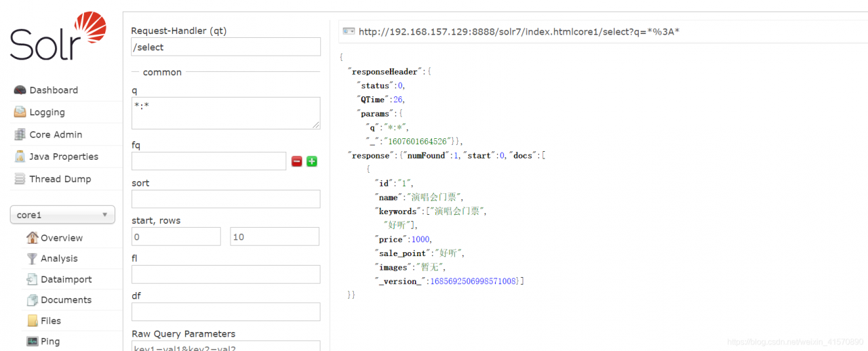This screenshot has height=351, width=868.
Task: Click the "keywords" line in result
Action: pos(431,211)
